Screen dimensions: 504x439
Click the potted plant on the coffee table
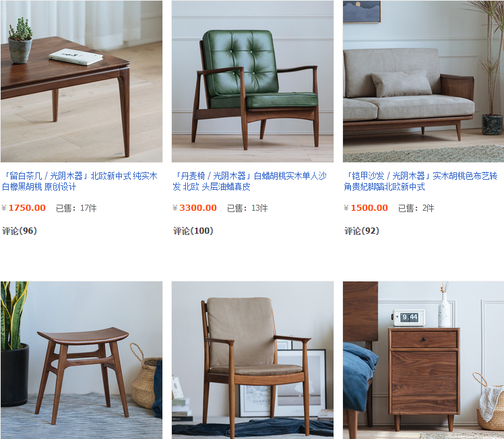(20, 41)
